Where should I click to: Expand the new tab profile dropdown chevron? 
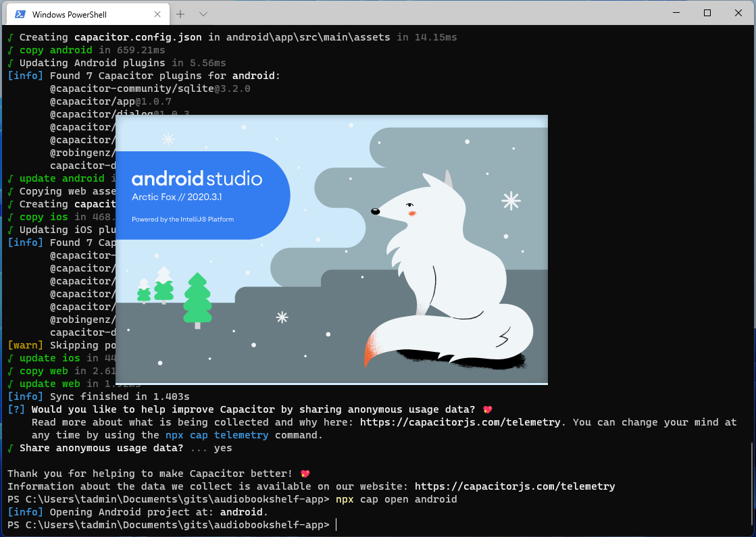pyautogui.click(x=203, y=14)
